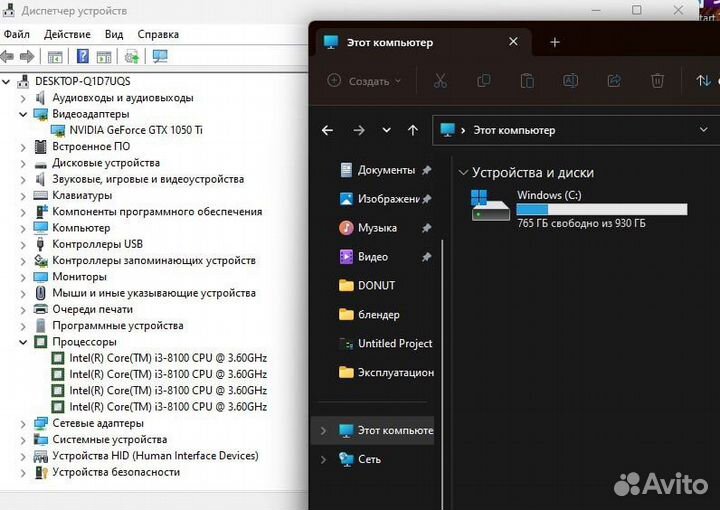Screen dimensions: 720x510
Task: Click the Forward arrow in Device Manager toolbar
Action: (x=27, y=56)
